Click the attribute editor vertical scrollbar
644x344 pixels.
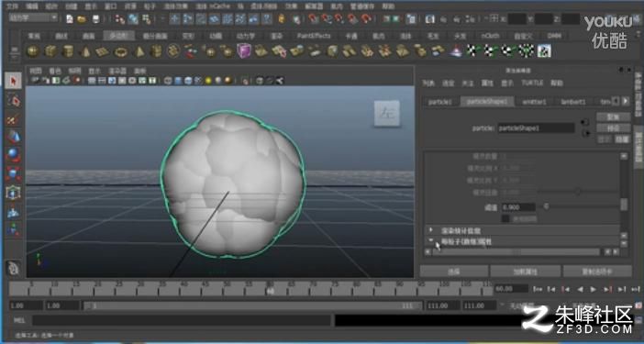click(624, 204)
